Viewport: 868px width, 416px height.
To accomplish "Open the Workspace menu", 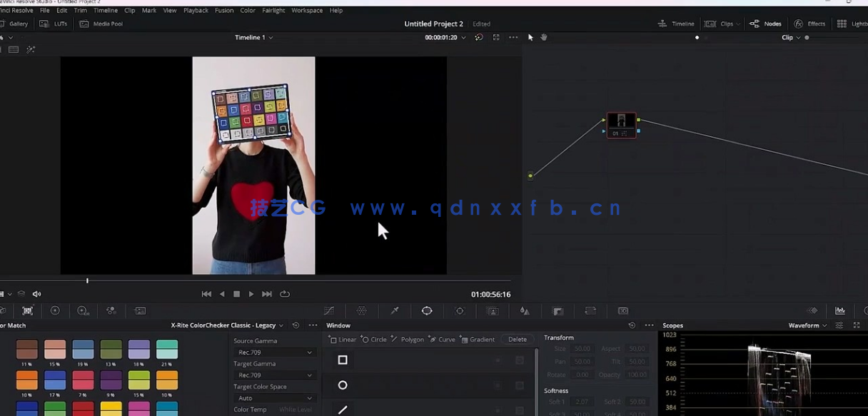I will [307, 10].
